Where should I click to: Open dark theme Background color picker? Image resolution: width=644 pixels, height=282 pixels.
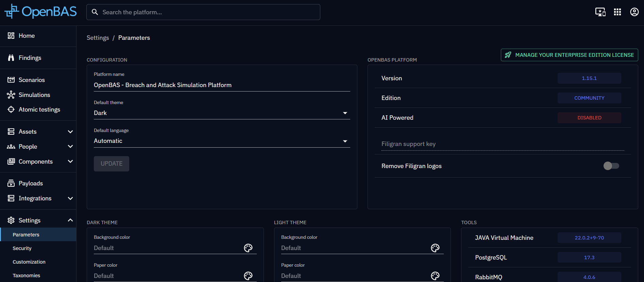[248, 248]
